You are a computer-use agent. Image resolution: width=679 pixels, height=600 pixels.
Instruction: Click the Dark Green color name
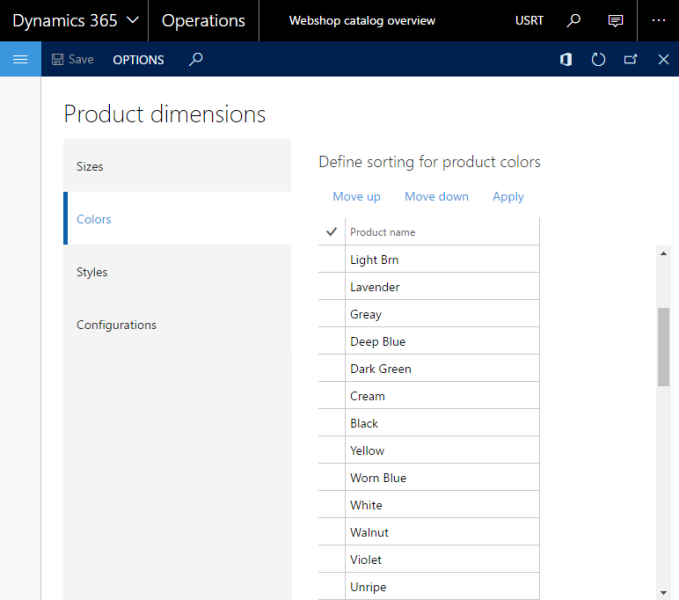[x=381, y=369]
